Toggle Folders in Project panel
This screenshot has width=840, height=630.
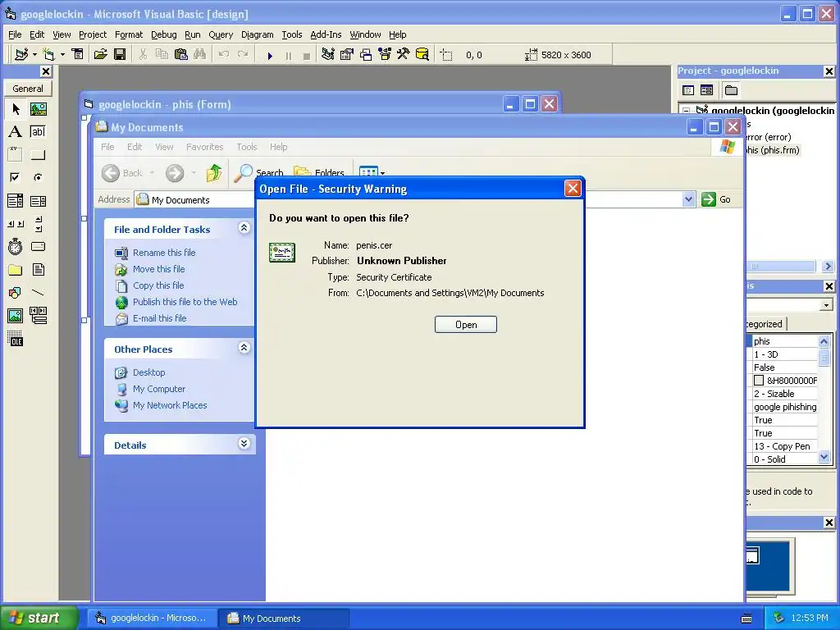point(731,90)
